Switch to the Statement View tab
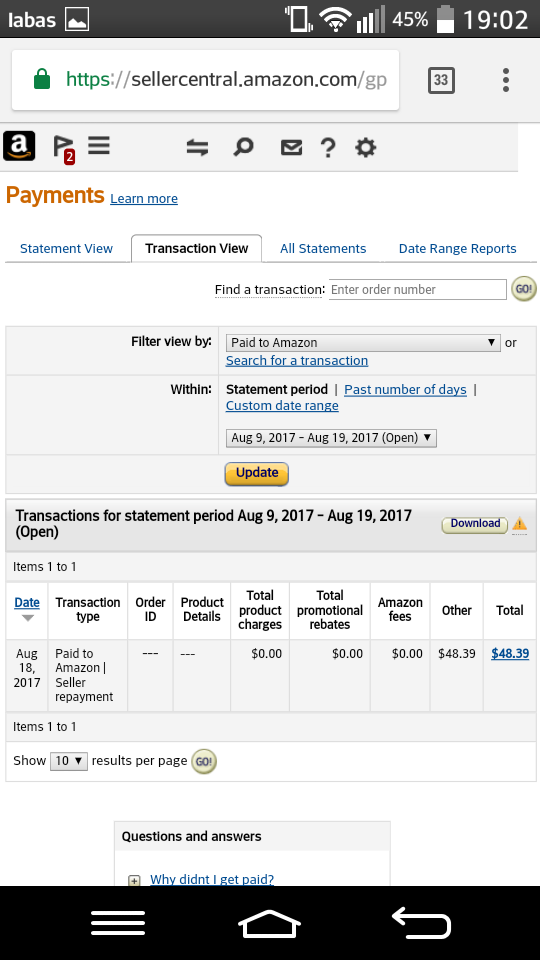This screenshot has height=960, width=540. point(66,249)
